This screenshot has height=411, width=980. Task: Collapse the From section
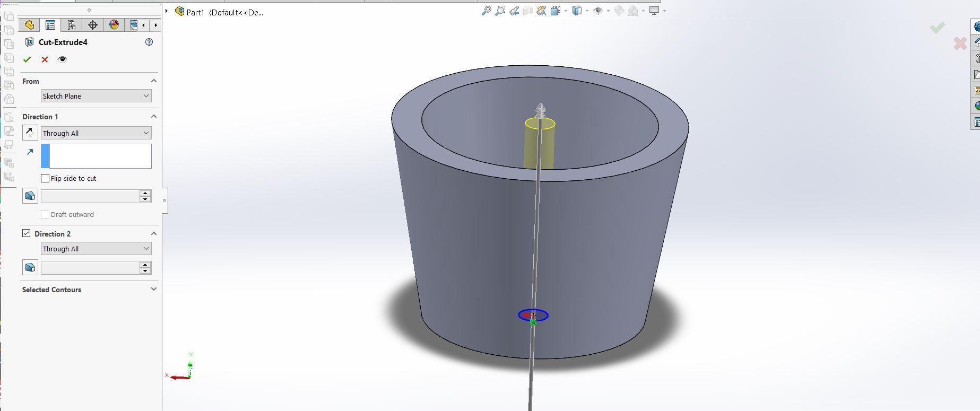[x=154, y=81]
